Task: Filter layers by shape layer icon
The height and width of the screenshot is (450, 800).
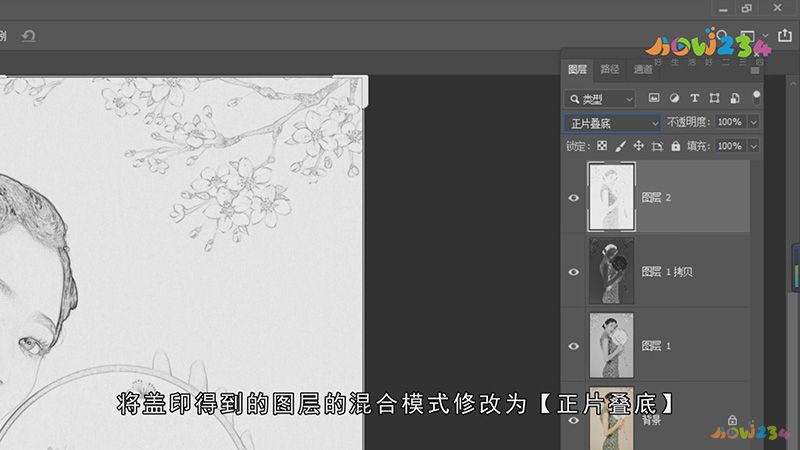Action: (714, 98)
